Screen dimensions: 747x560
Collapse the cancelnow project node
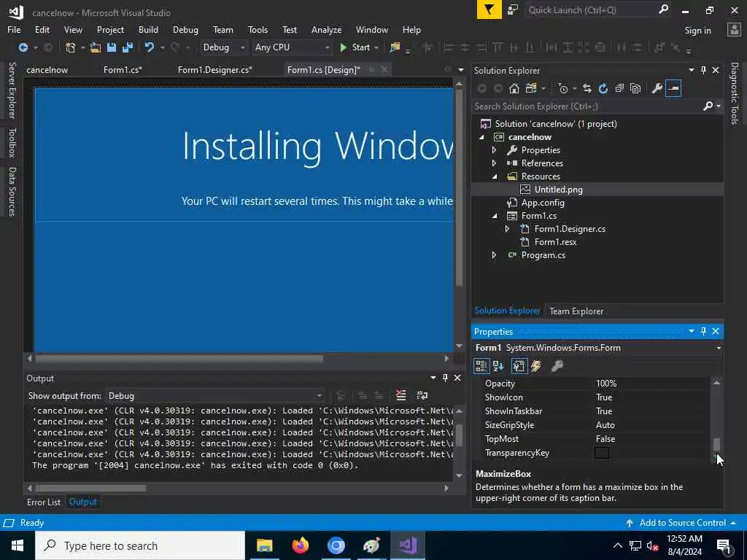[481, 137]
